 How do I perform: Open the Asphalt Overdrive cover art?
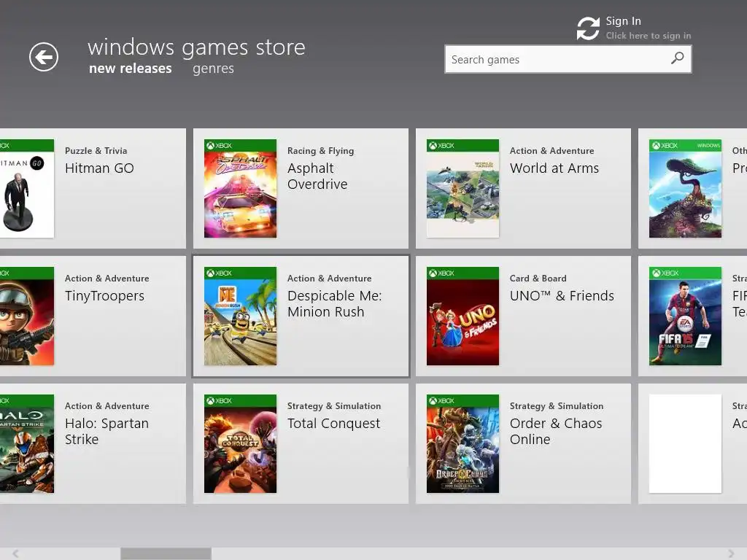tap(240, 189)
